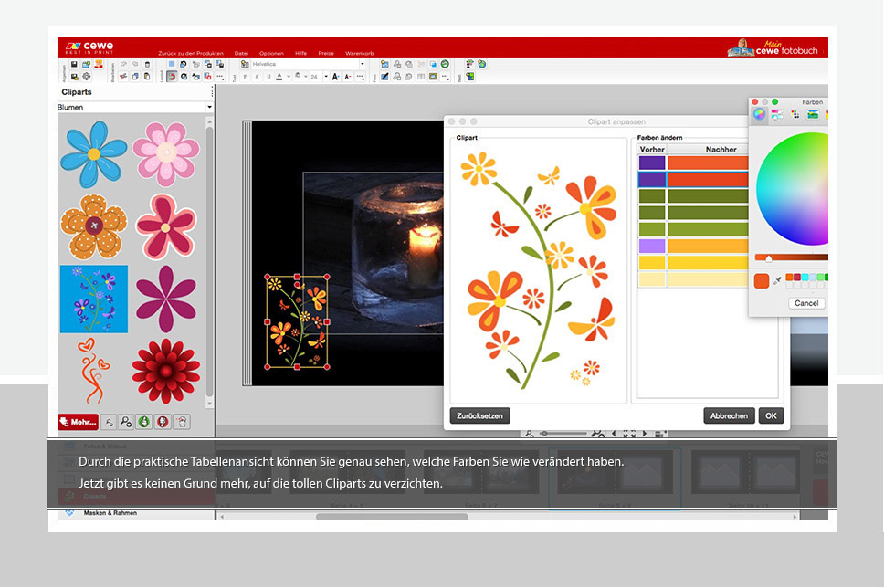Switch to color sliders tab in Farben
The height and width of the screenshot is (588, 884).
[x=777, y=114]
